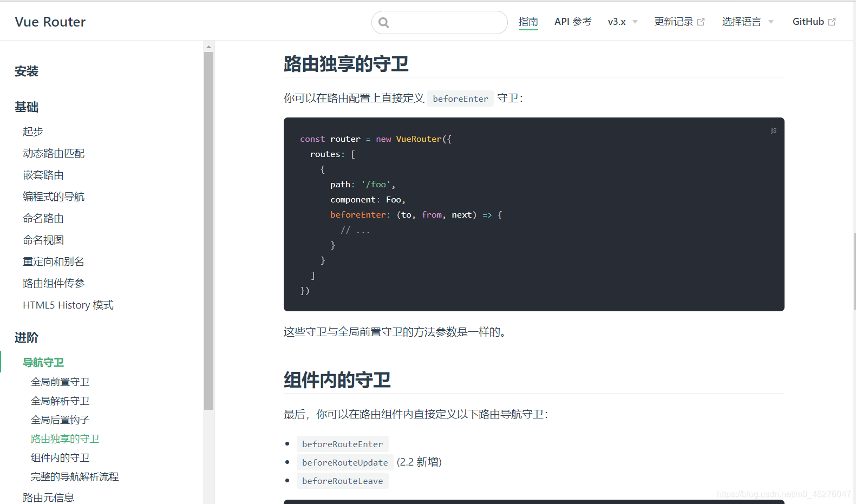This screenshot has height=504, width=856.
Task: Click the 基础 sidebar group heading
Action: (x=27, y=107)
